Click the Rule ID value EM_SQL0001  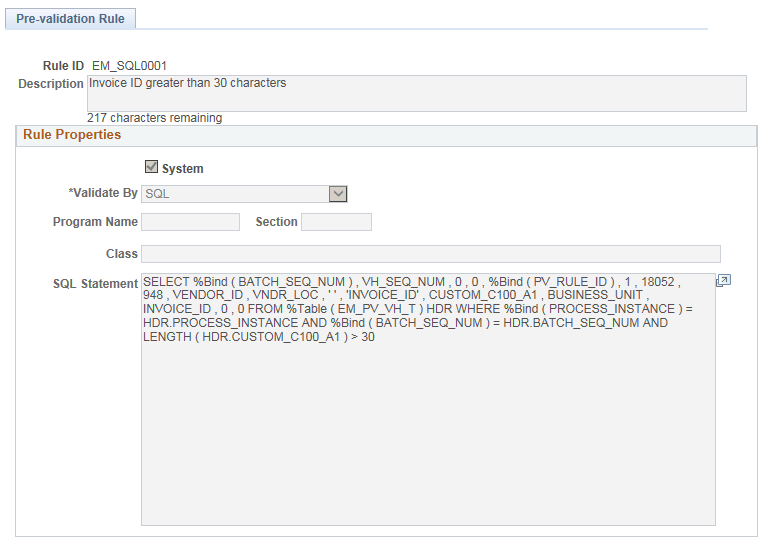[x=129, y=66]
